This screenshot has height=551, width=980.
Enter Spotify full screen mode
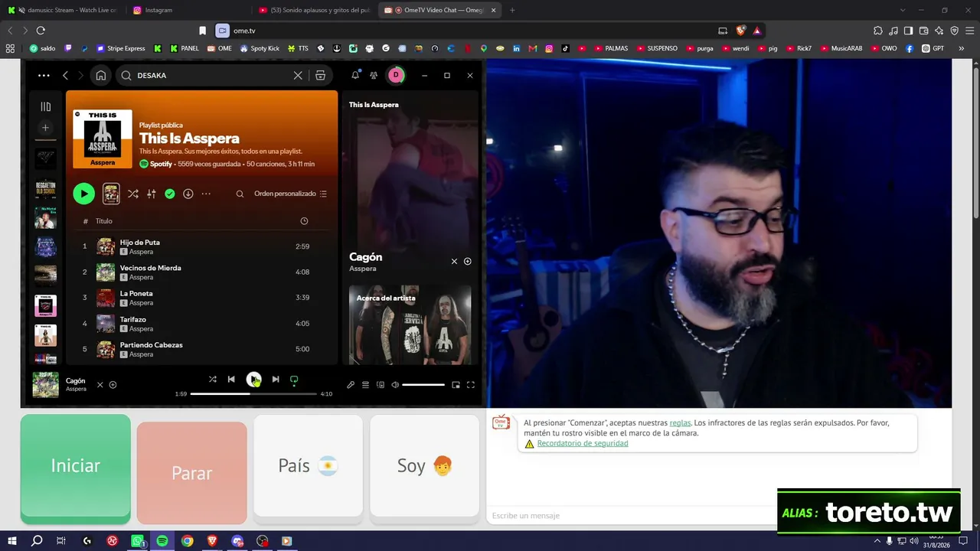(x=471, y=385)
